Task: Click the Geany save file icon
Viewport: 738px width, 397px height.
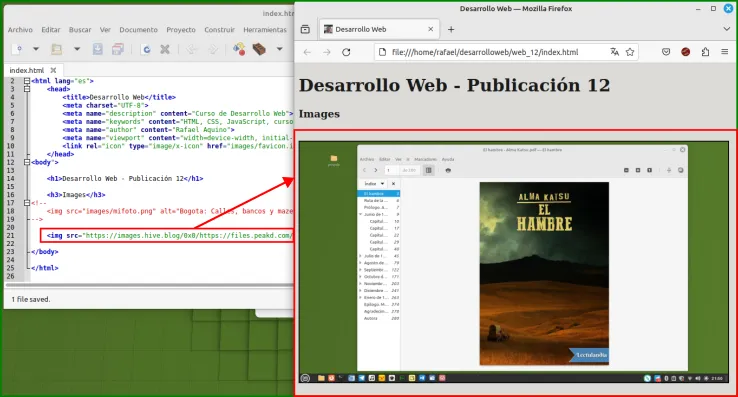Action: coord(97,49)
